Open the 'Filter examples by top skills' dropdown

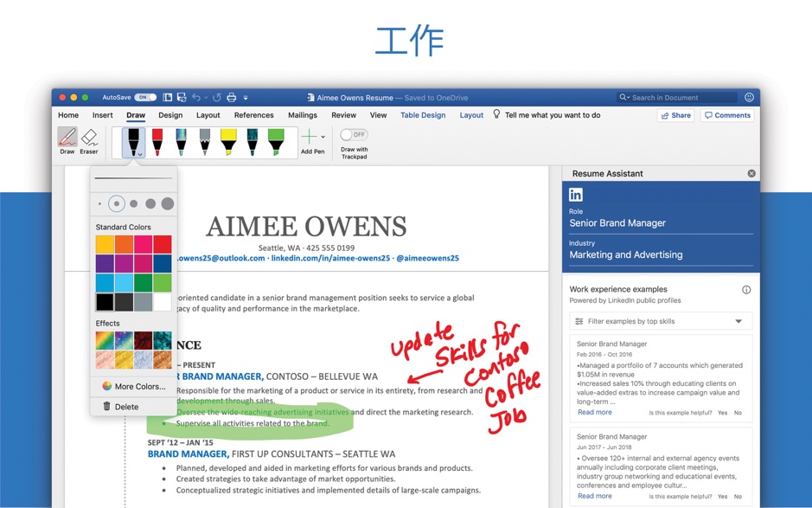(x=660, y=320)
